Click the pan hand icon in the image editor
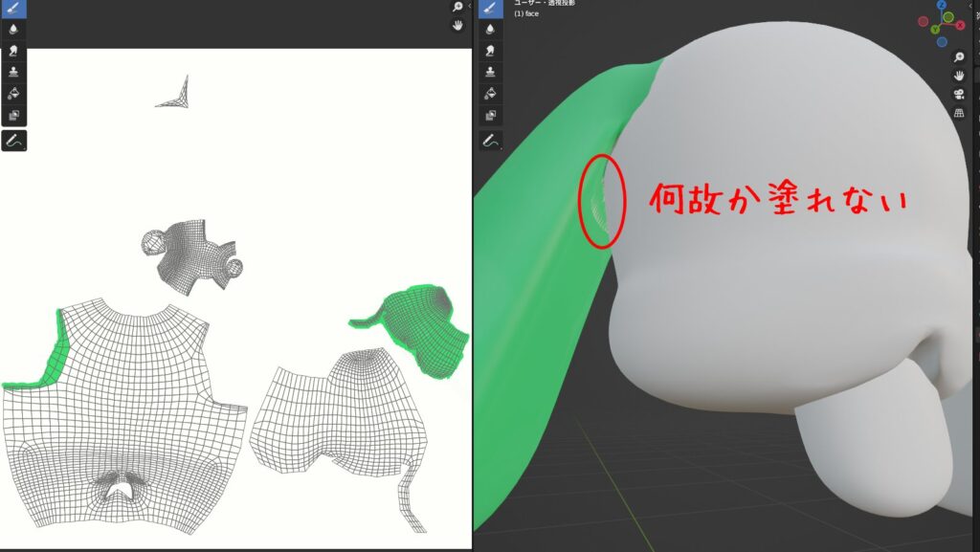This screenshot has height=552, width=980. (x=458, y=26)
